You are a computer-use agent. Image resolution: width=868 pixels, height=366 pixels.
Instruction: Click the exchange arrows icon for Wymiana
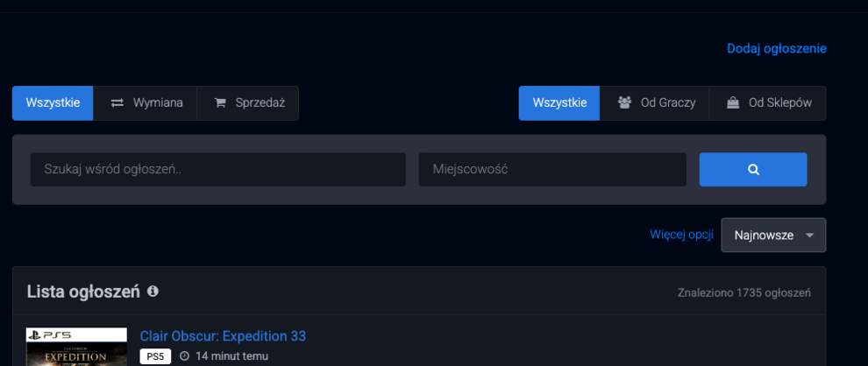tap(117, 103)
